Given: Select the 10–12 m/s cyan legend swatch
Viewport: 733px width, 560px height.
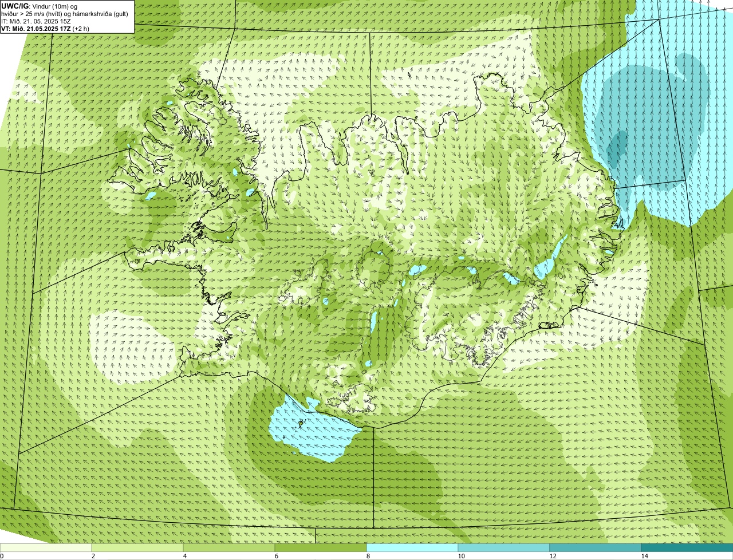Looking at the screenshot, I should (x=504, y=547).
